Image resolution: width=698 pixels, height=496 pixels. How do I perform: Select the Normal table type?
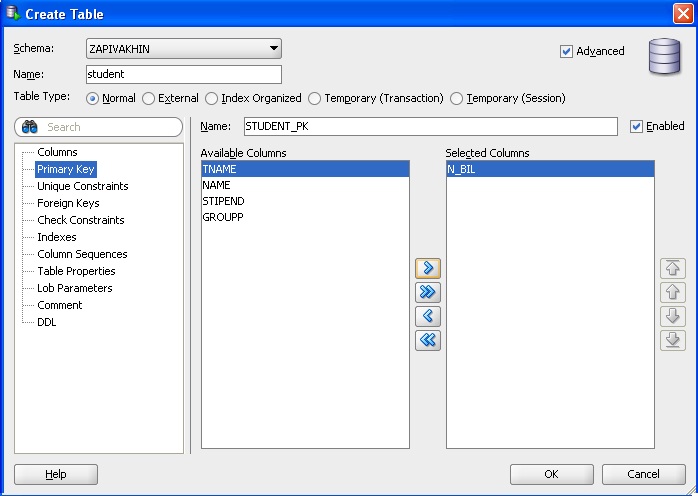point(92,98)
